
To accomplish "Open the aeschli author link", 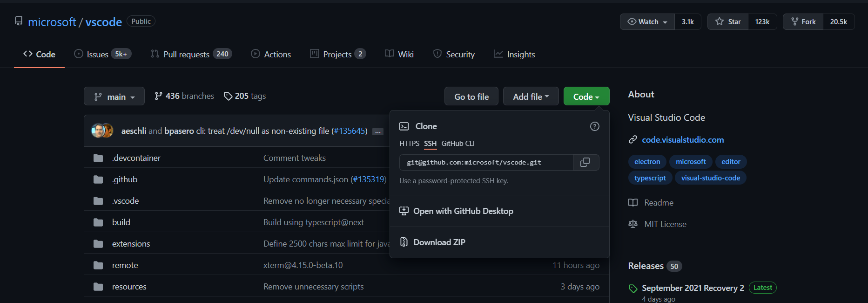I will click(x=134, y=131).
